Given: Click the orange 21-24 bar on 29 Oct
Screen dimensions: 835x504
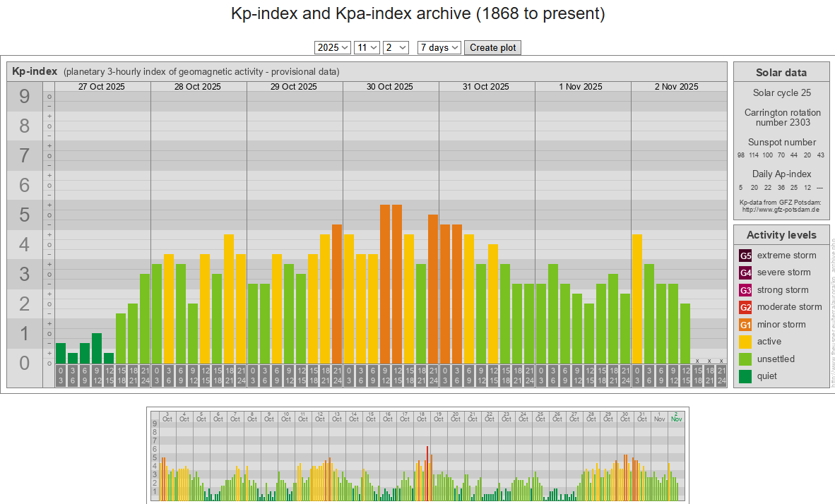Looking at the screenshot, I should (x=337, y=294).
